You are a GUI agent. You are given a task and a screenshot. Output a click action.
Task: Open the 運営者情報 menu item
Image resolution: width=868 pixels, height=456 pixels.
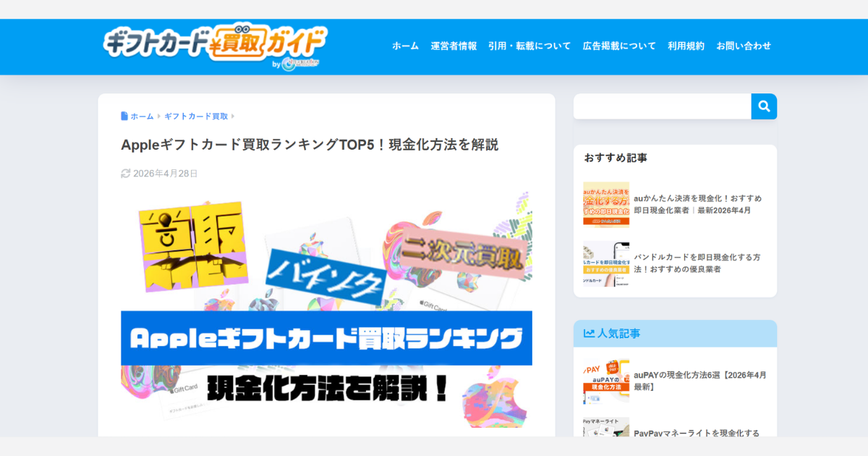pos(454,46)
